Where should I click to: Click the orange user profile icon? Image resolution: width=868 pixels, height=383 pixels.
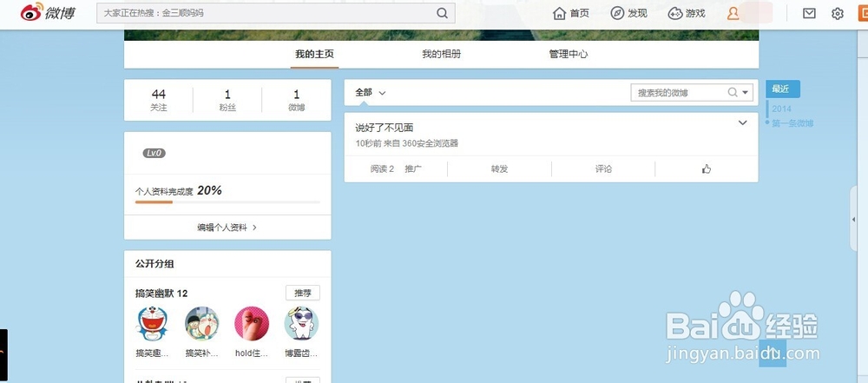tap(733, 13)
